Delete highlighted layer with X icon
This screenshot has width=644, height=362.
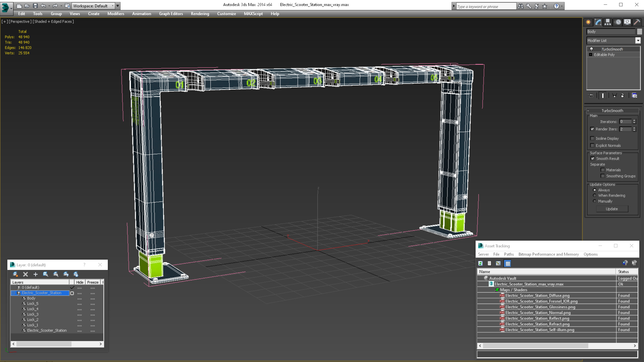[25, 274]
